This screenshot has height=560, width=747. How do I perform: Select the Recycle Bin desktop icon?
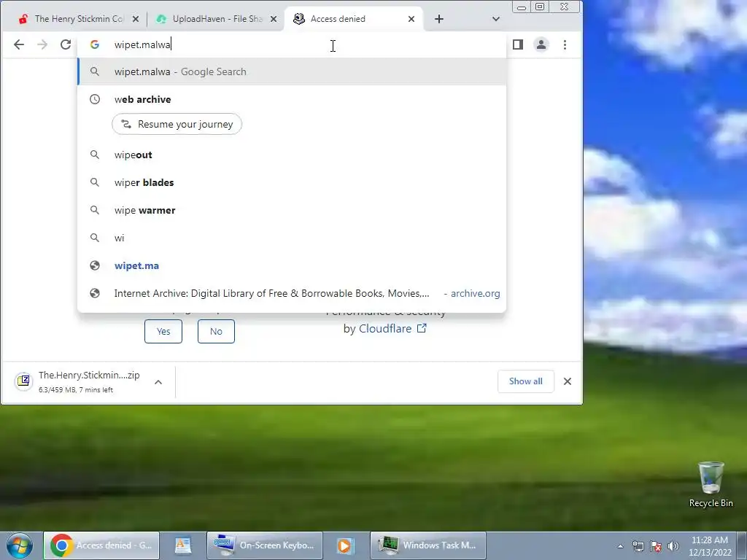[x=711, y=485]
